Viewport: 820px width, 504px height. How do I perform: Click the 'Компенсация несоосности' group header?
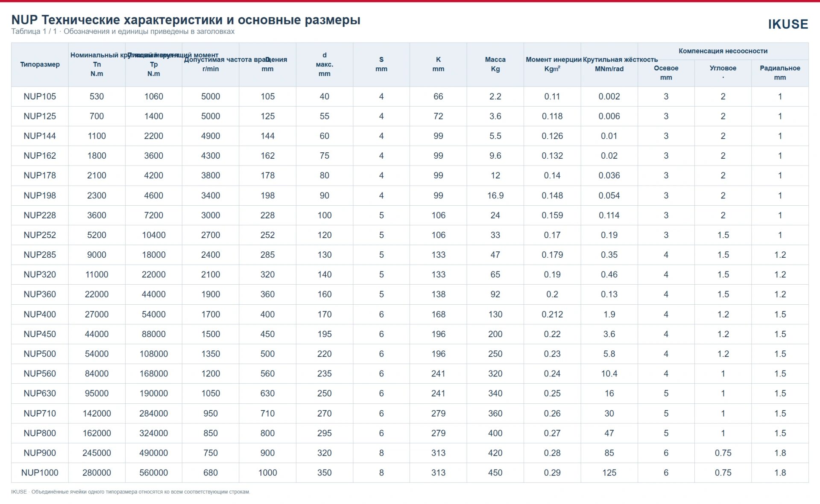click(x=723, y=51)
